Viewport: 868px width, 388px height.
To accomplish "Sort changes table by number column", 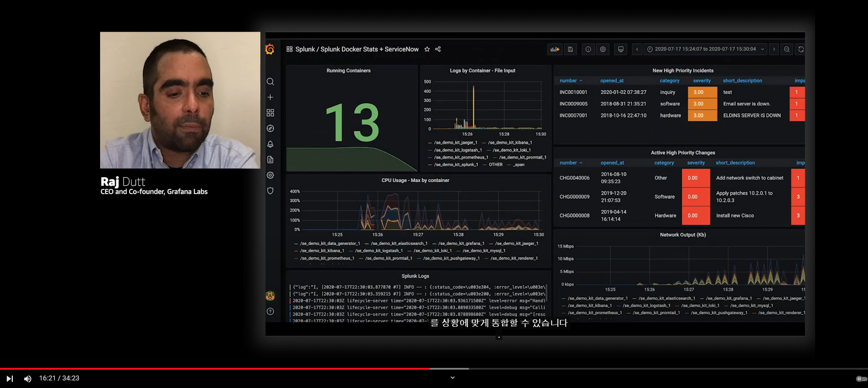I will pos(571,162).
